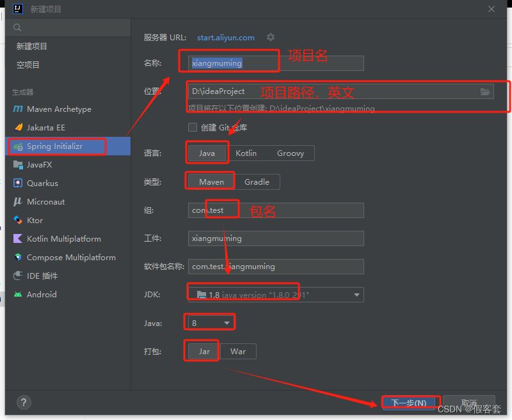Click the Ktor icon

18,220
